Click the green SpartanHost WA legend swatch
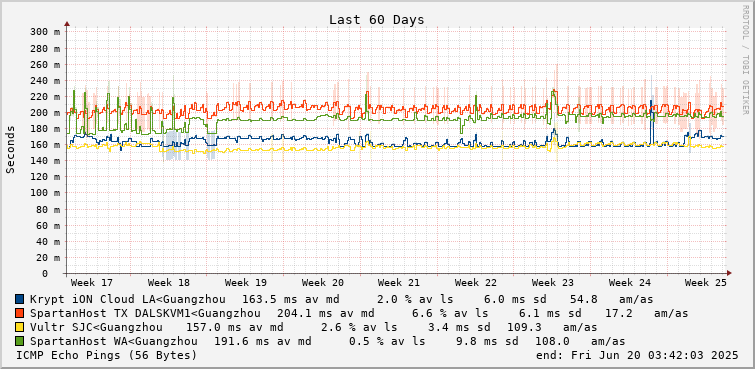The image size is (755, 369). pos(20,342)
